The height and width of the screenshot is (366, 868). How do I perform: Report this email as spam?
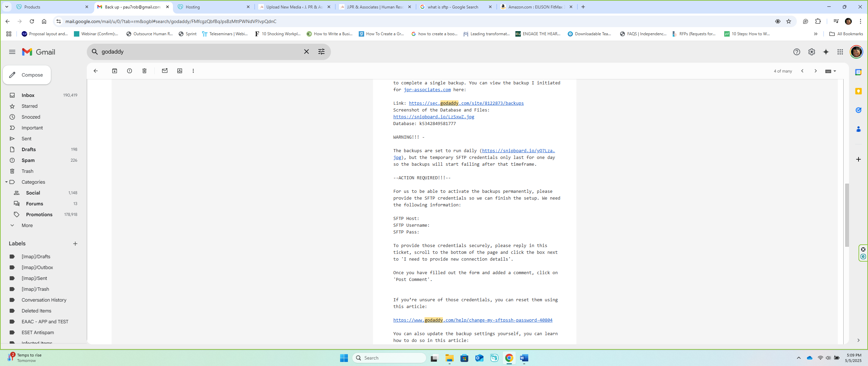click(x=130, y=71)
